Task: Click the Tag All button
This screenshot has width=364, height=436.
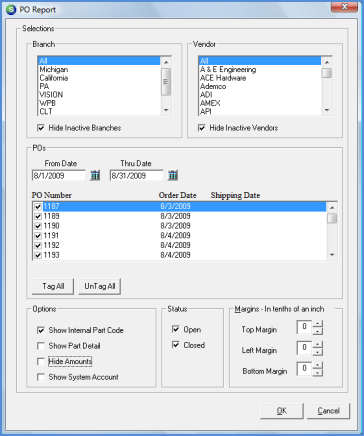Action: coord(53,286)
